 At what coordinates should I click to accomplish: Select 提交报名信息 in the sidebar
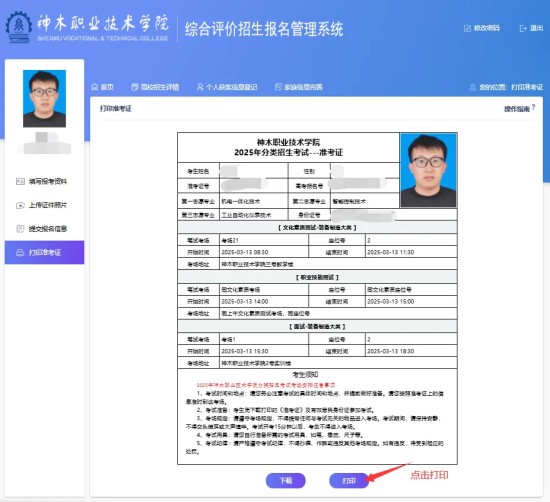[45, 229]
